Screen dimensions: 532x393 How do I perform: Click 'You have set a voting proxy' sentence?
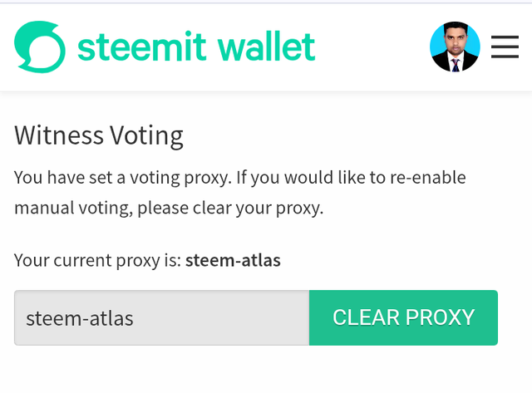pos(123,178)
